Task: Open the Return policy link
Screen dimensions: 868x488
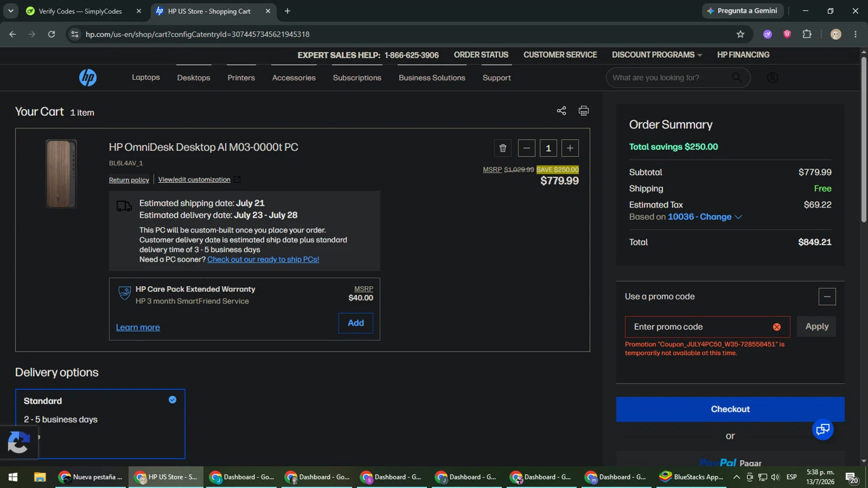Action: 129,180
